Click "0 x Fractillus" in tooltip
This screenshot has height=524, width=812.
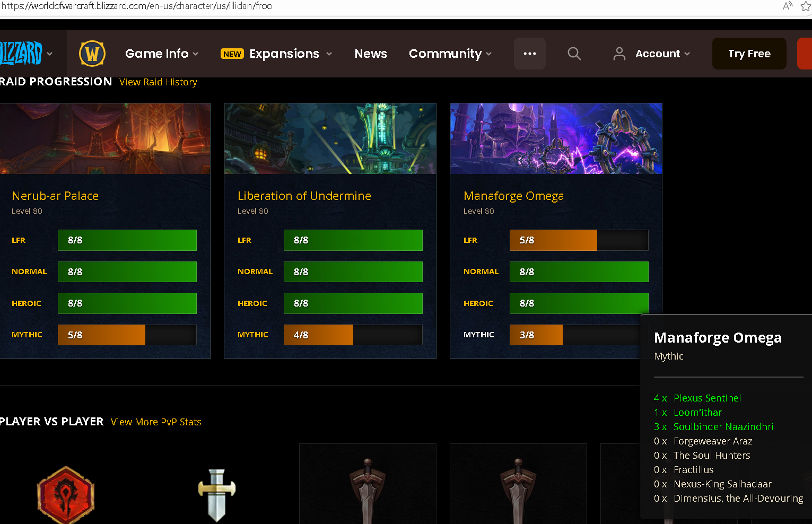pos(684,470)
